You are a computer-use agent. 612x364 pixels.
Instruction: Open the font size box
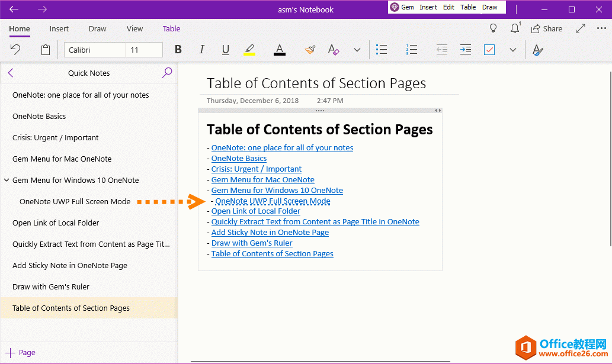click(x=145, y=50)
